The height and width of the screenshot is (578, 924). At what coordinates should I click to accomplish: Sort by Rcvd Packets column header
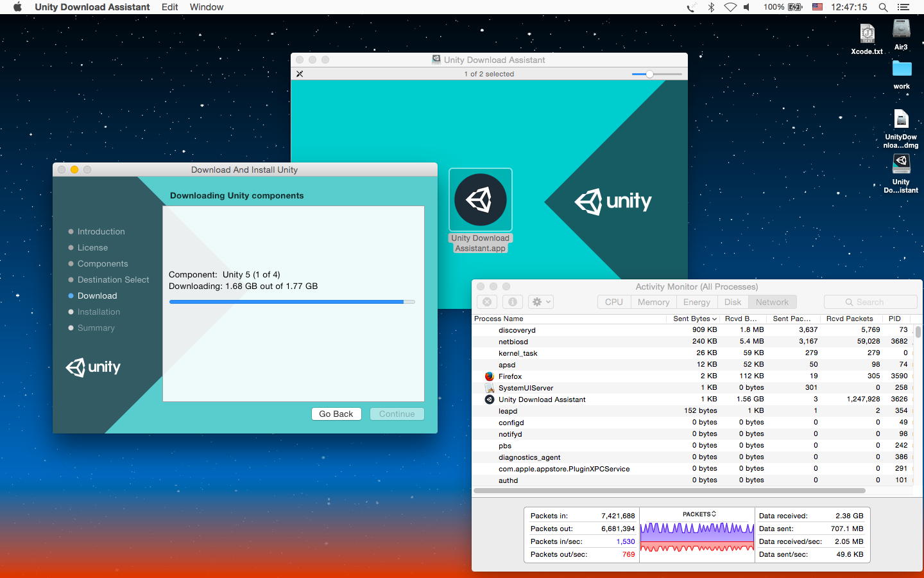851,319
